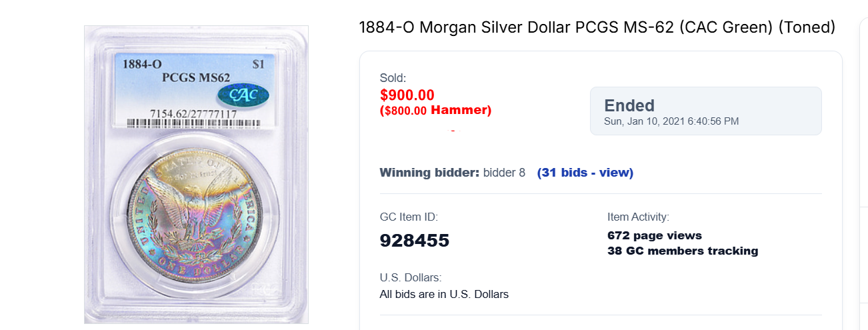The height and width of the screenshot is (330, 868).
Task: Click the GC Item ID label
Action: point(409,217)
